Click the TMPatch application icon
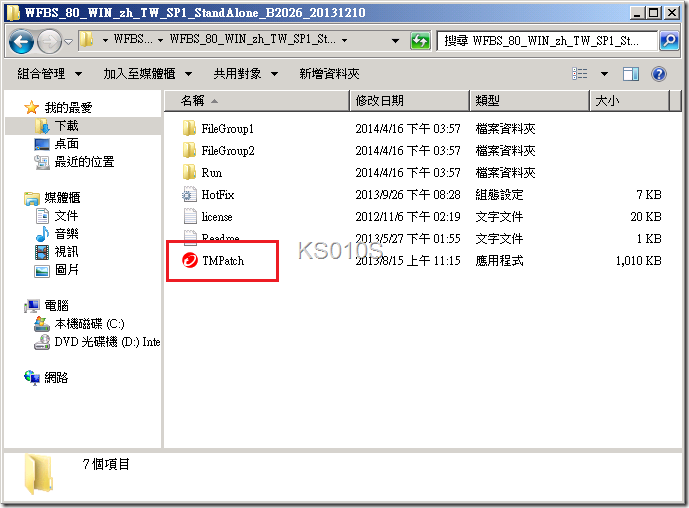The height and width of the screenshot is (508, 689). pos(190,260)
